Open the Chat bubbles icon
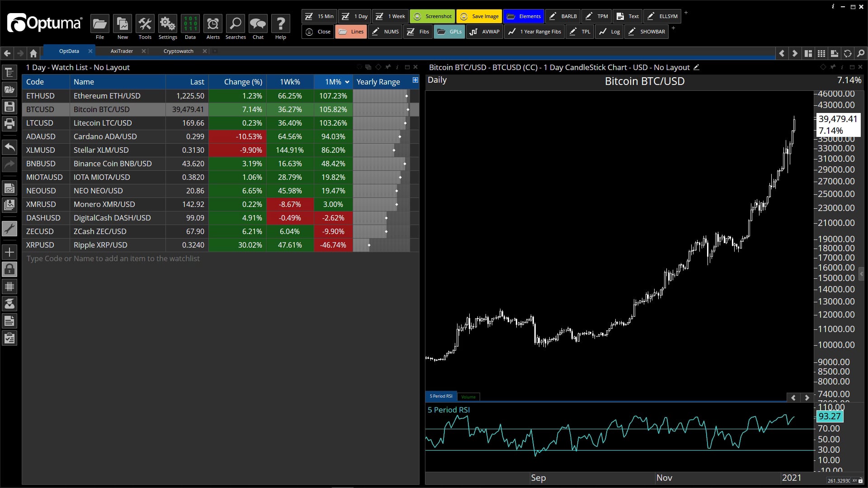 [258, 24]
